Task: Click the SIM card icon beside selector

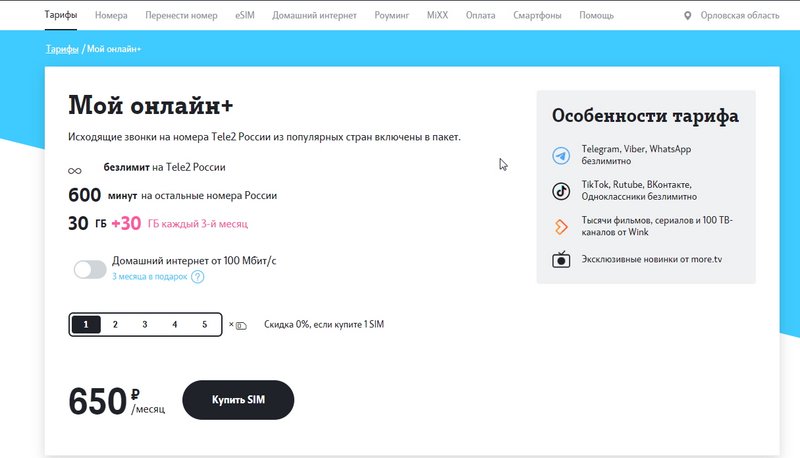Action: click(x=241, y=326)
